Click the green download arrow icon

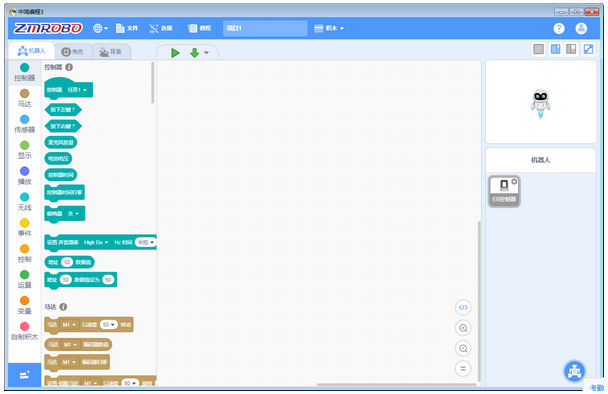pos(194,53)
